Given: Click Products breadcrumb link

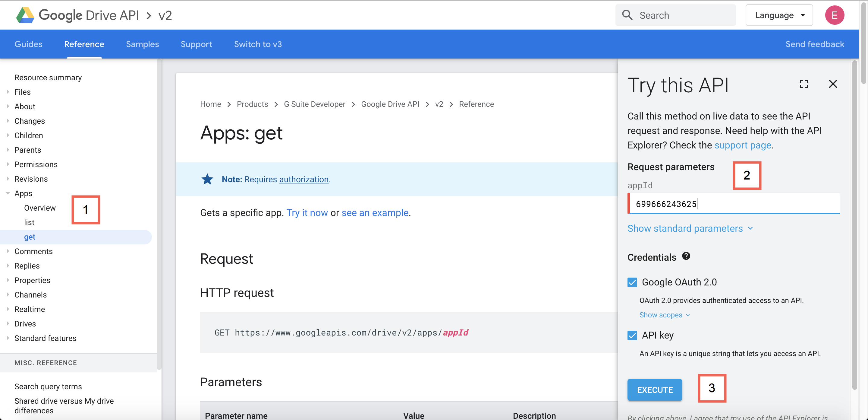Looking at the screenshot, I should pyautogui.click(x=252, y=104).
